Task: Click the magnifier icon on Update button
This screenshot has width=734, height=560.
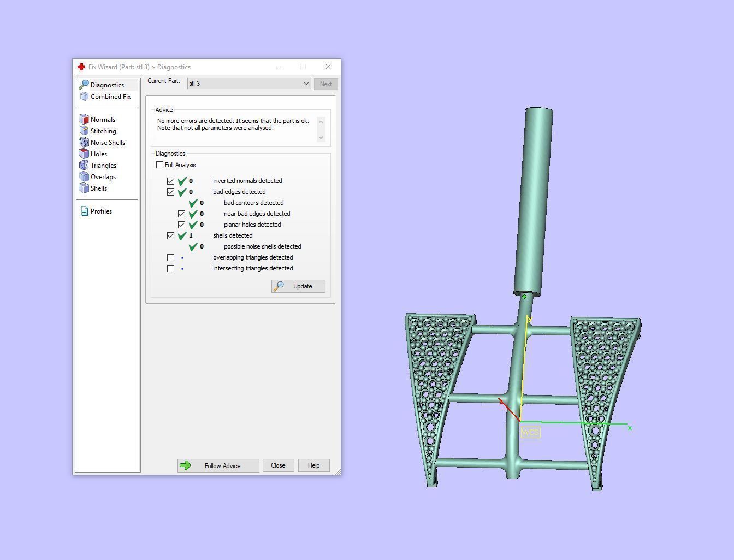Action: (279, 286)
